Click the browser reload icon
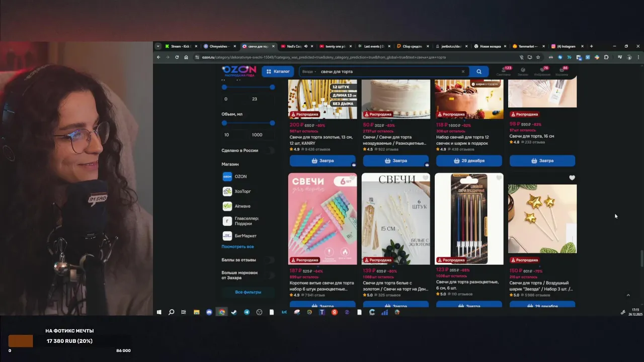The image size is (644, 362). click(x=177, y=57)
